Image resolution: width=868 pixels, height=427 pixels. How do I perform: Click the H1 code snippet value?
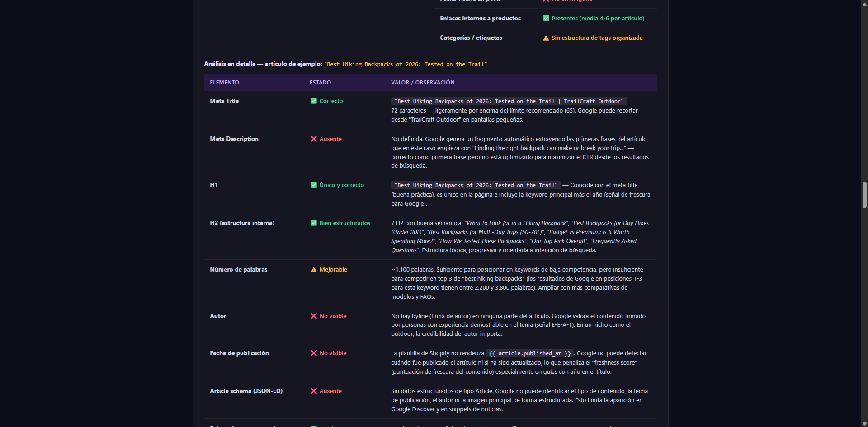click(476, 185)
